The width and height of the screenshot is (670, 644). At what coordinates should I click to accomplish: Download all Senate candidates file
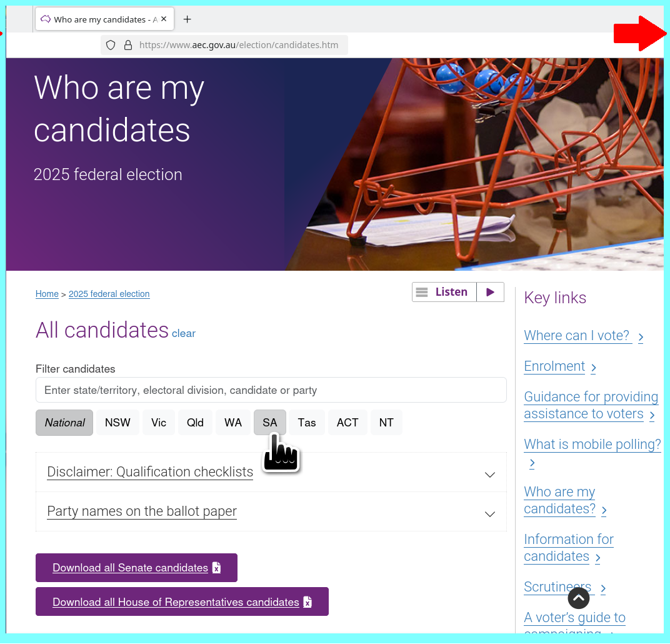coord(136,568)
